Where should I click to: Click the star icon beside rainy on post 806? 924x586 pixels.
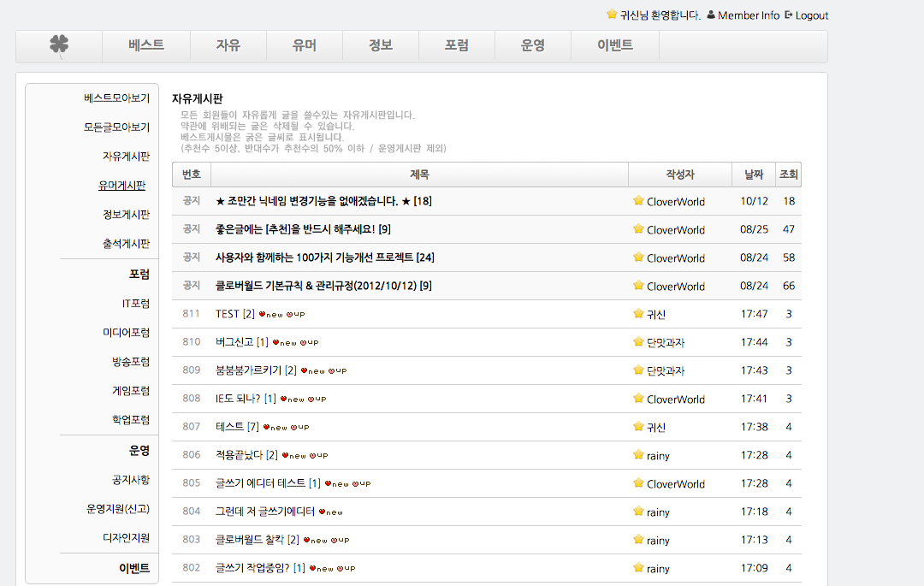coord(638,455)
